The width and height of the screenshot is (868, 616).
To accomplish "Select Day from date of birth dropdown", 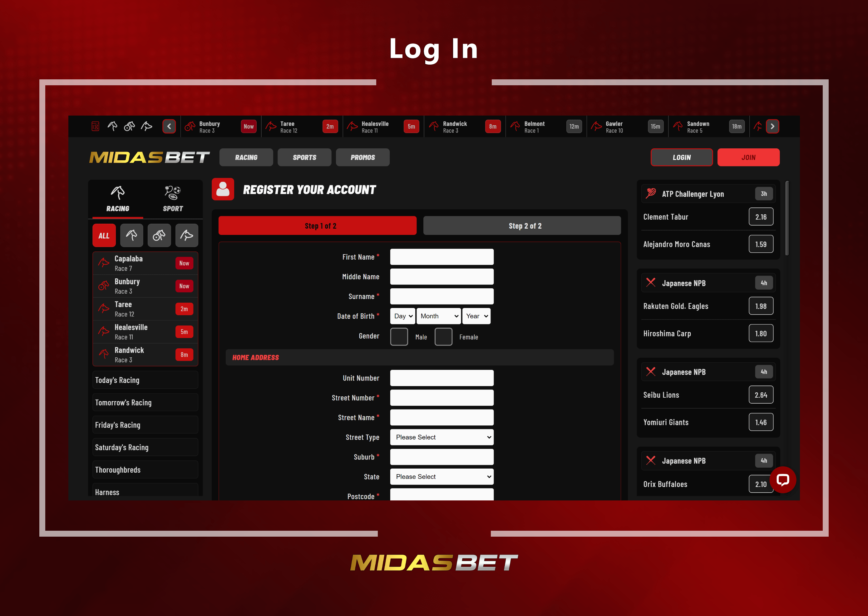I will [400, 317].
